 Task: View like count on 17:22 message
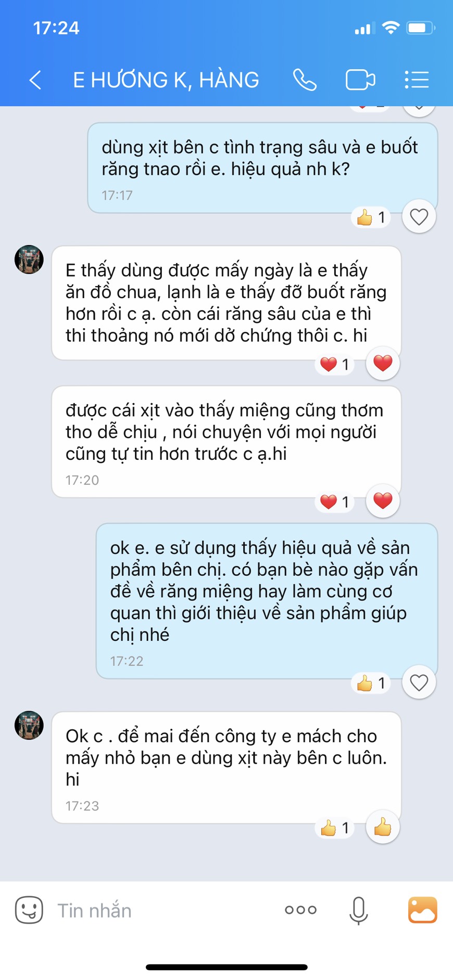click(x=371, y=682)
